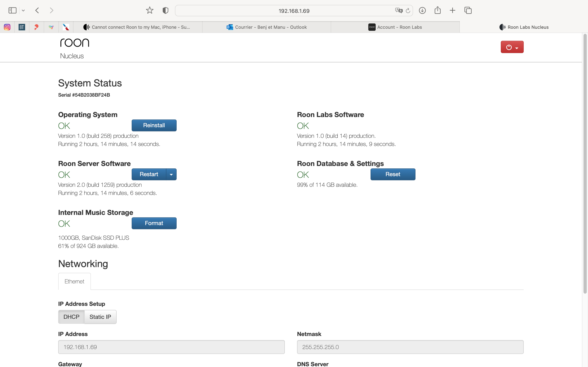Click Reinstall for the Operating System
Screen dimensions: 588x367
[154, 125]
